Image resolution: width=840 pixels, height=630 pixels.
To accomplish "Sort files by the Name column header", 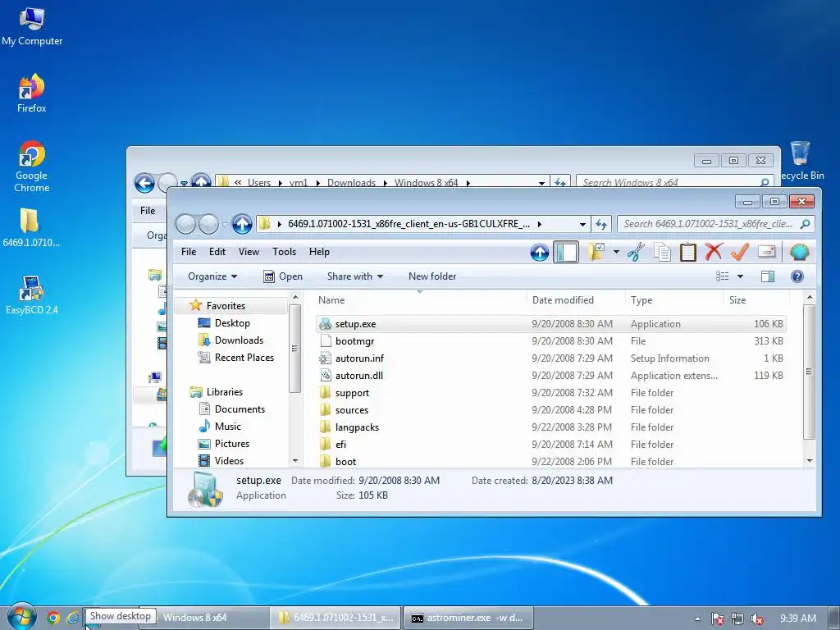I will pos(421,300).
